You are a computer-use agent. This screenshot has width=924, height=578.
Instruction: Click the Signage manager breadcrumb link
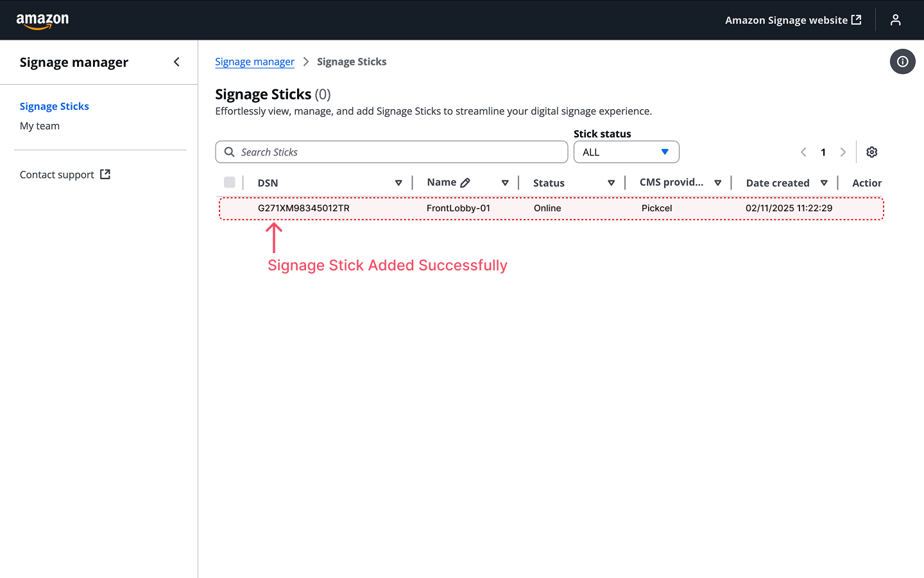pyautogui.click(x=255, y=62)
